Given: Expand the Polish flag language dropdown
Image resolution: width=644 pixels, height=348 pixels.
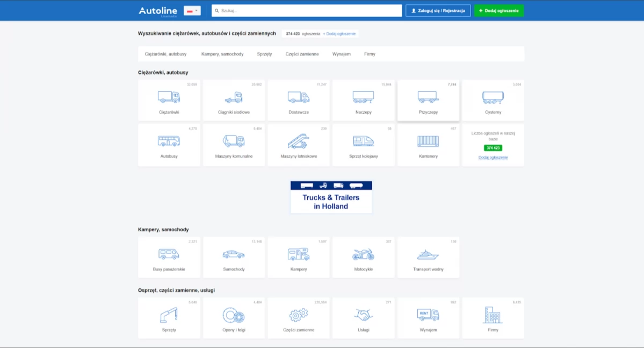Looking at the screenshot, I should 192,11.
